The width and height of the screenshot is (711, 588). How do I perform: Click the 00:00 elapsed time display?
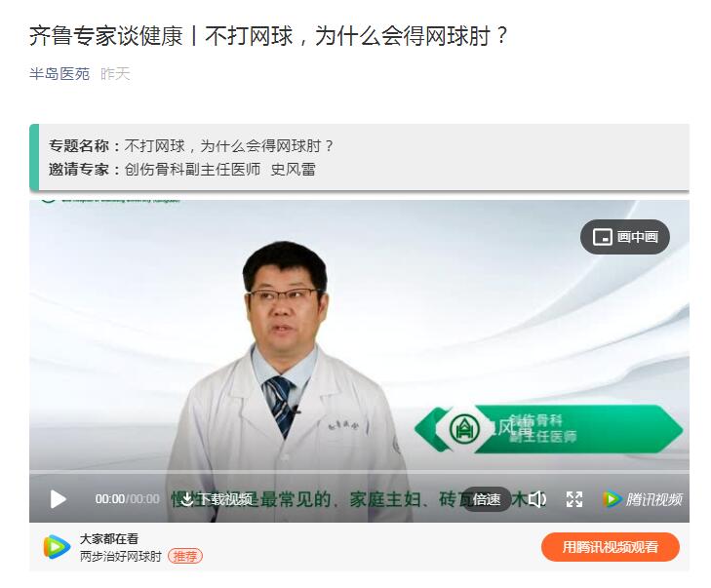[110, 499]
